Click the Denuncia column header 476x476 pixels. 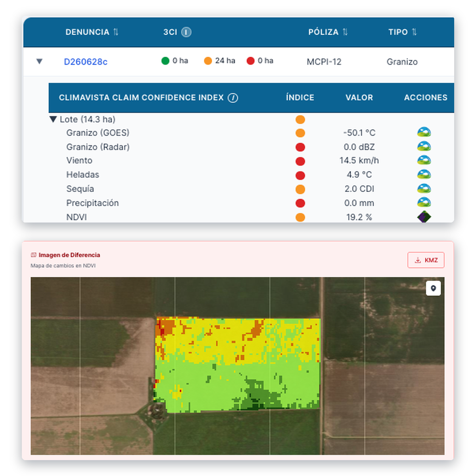(87, 32)
